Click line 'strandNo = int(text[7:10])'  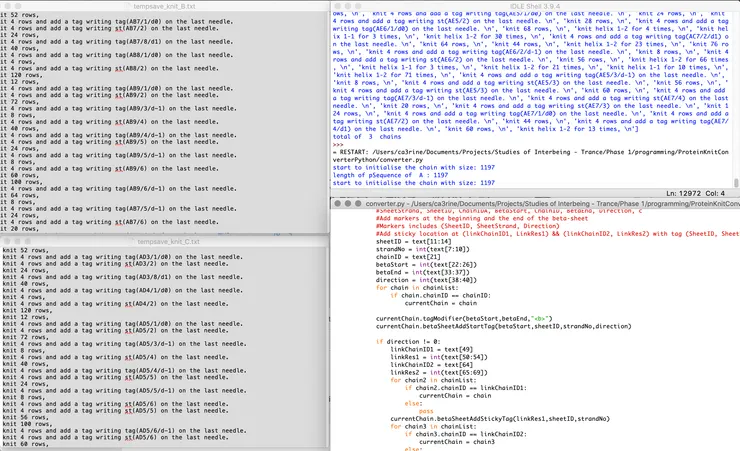coord(422,249)
